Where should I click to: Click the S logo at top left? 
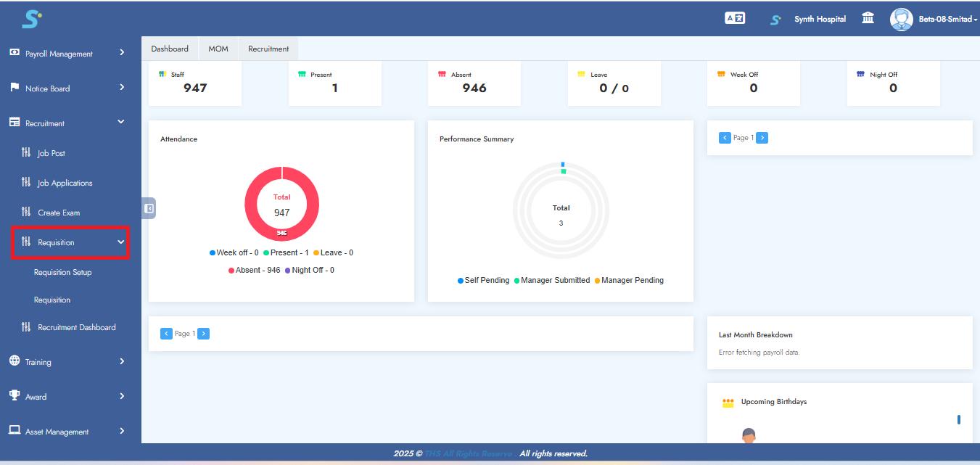pyautogui.click(x=31, y=19)
